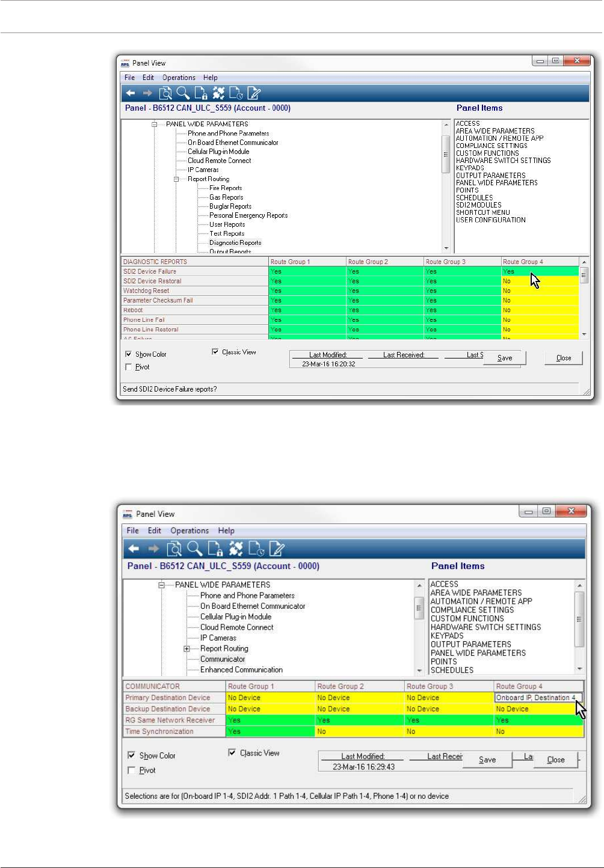604x868 pixels.
Task: Click document-preview icon in Communicator window toolbar
Action: [x=174, y=549]
